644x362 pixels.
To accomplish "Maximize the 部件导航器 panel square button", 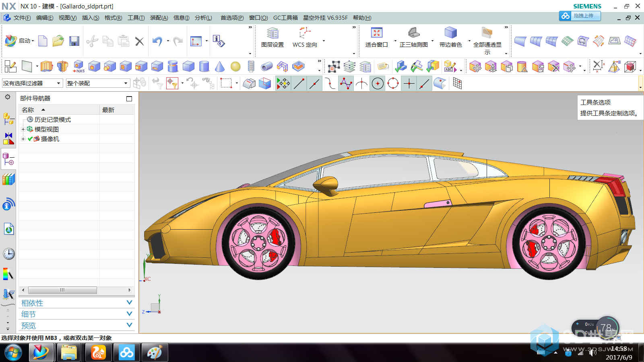I will point(129,99).
